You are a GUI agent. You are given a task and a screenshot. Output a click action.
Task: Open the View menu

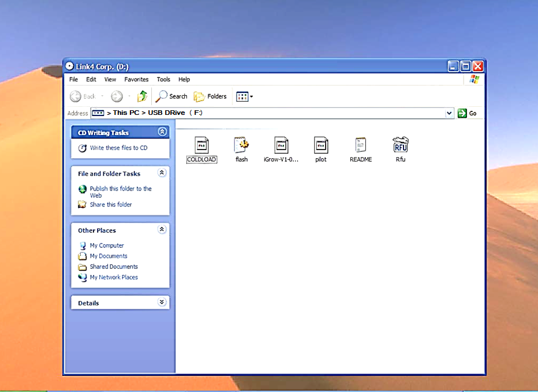click(110, 79)
